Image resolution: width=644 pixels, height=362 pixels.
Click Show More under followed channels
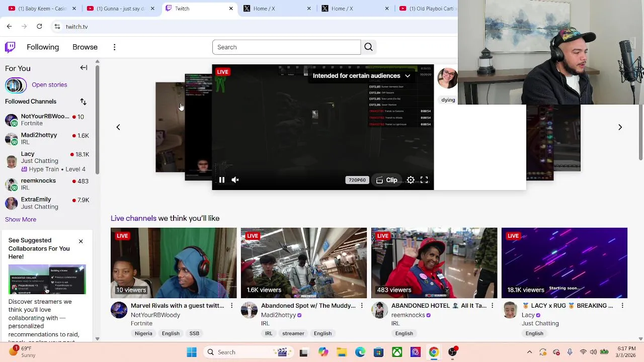tap(21, 219)
